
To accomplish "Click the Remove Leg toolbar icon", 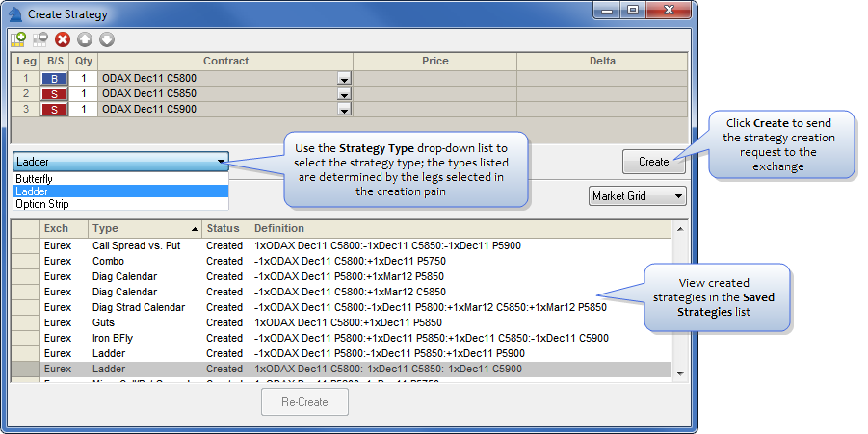I will click(40, 39).
